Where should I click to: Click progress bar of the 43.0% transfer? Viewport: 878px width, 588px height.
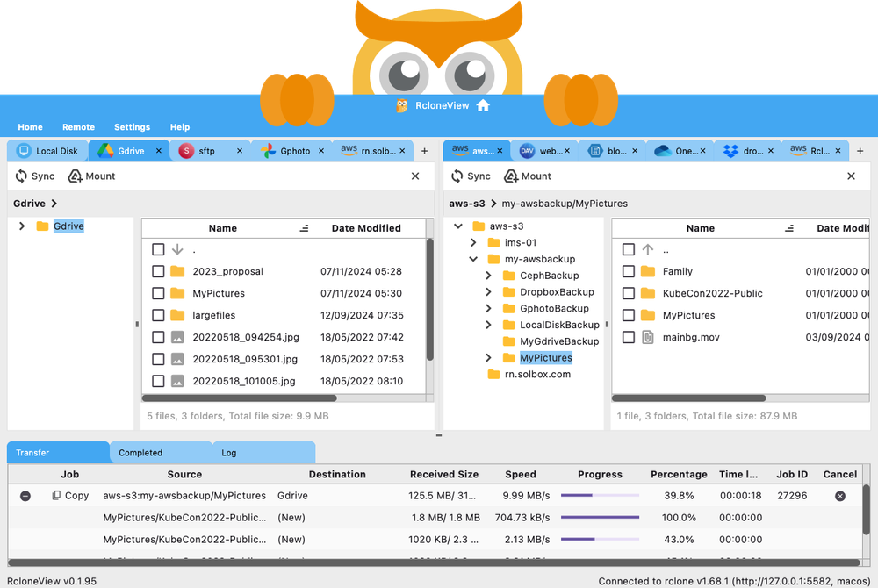click(x=600, y=540)
